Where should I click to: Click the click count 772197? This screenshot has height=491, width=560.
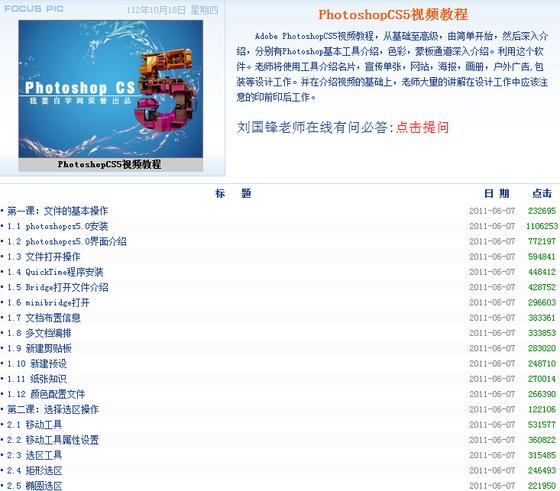[x=542, y=242]
